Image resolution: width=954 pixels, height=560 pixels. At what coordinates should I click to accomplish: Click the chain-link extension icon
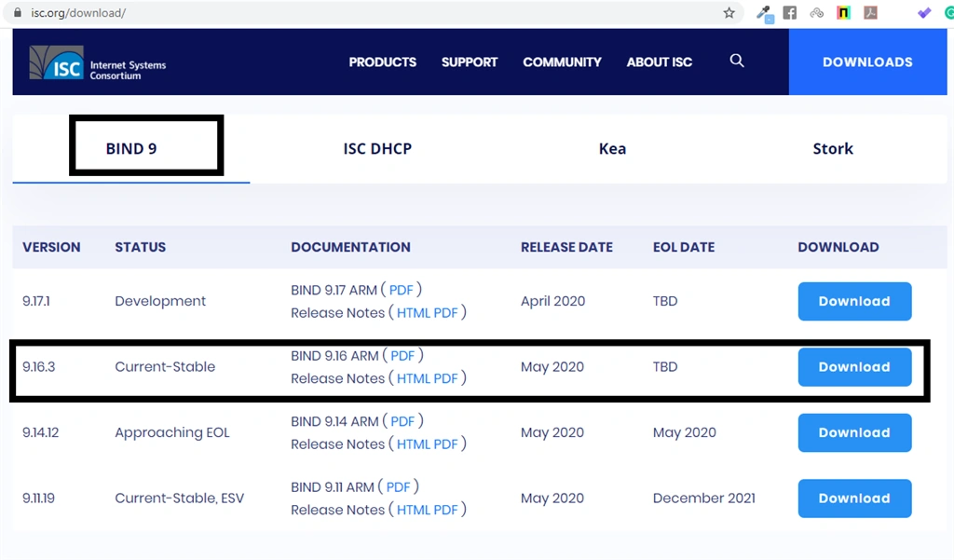[816, 13]
